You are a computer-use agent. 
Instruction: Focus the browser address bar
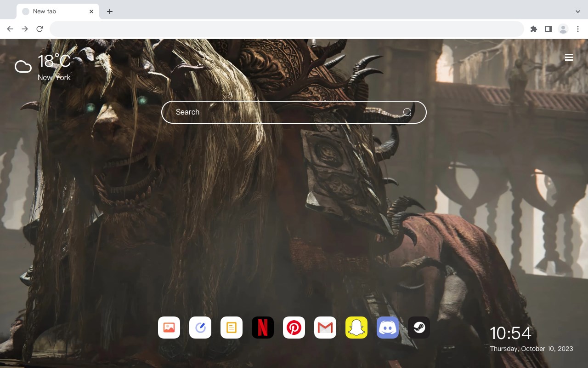[x=287, y=29]
